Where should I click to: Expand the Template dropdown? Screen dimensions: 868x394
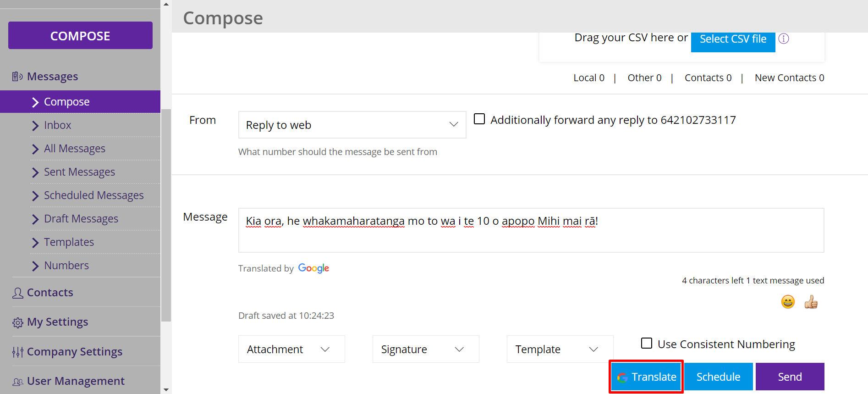point(560,349)
